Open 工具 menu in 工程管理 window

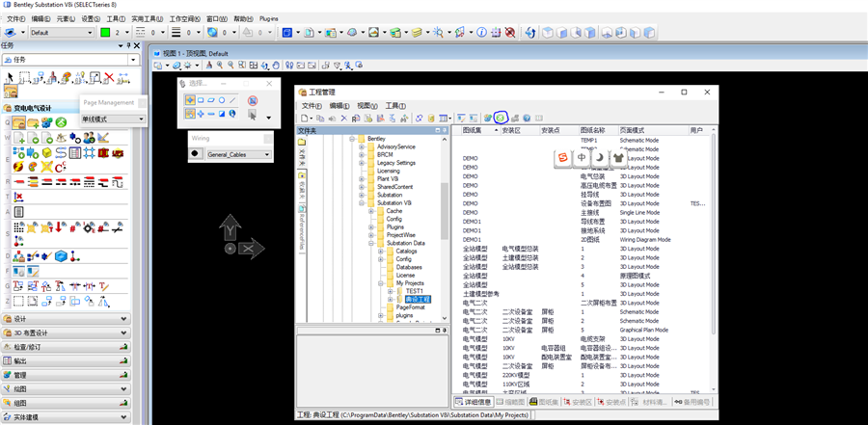pyautogui.click(x=395, y=106)
